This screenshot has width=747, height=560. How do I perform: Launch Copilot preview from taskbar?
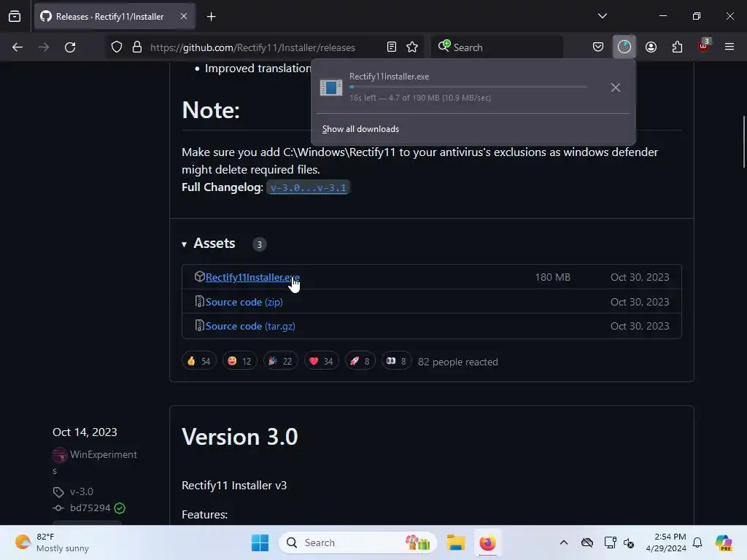pos(724,542)
